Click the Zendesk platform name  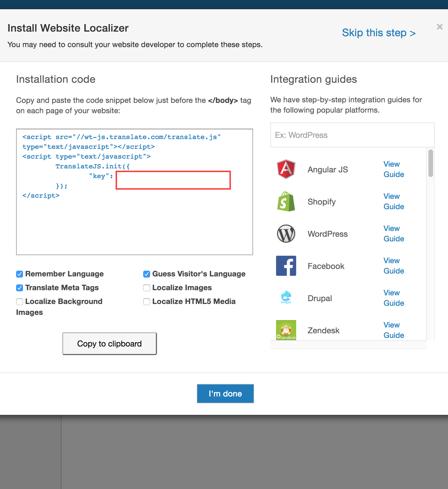(x=323, y=330)
